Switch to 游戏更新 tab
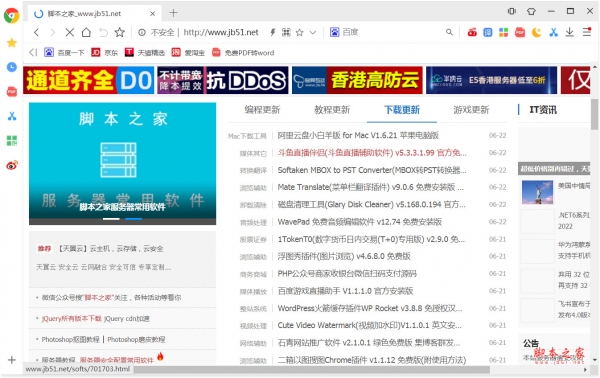The image size is (600, 378). click(x=471, y=110)
